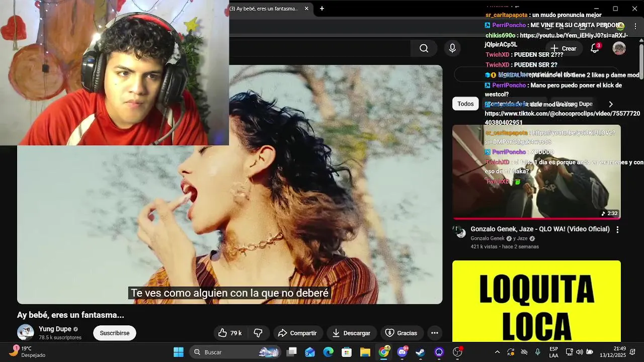
Task: Click the YouTube search magnifier icon
Action: click(x=424, y=48)
